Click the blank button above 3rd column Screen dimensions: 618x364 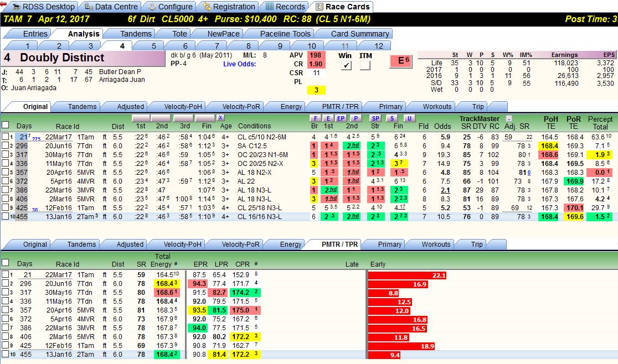pyautogui.click(x=183, y=118)
